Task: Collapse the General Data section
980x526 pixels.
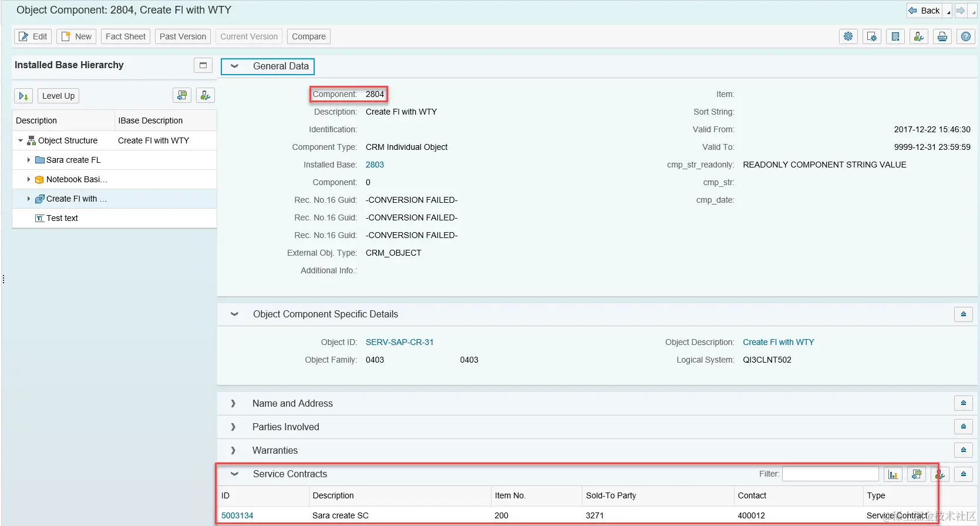Action: [234, 66]
